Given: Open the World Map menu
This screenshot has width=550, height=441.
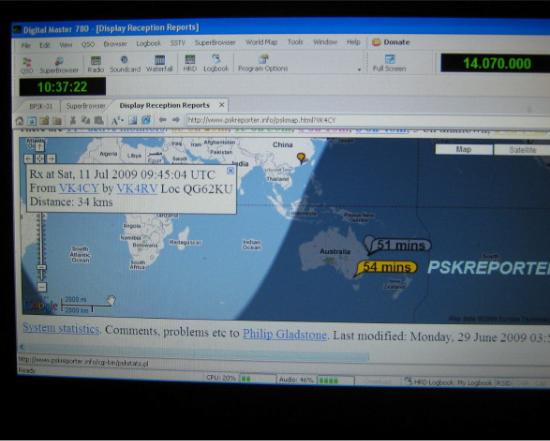Looking at the screenshot, I should (x=262, y=42).
